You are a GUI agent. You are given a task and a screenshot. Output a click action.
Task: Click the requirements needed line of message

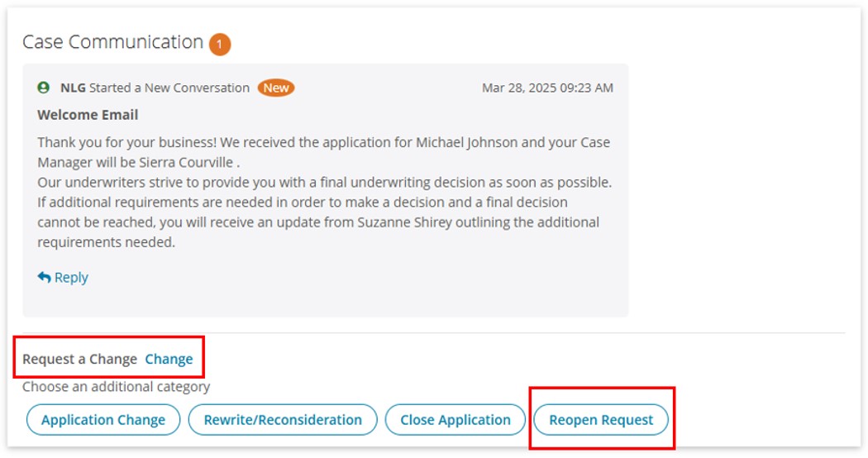click(107, 242)
